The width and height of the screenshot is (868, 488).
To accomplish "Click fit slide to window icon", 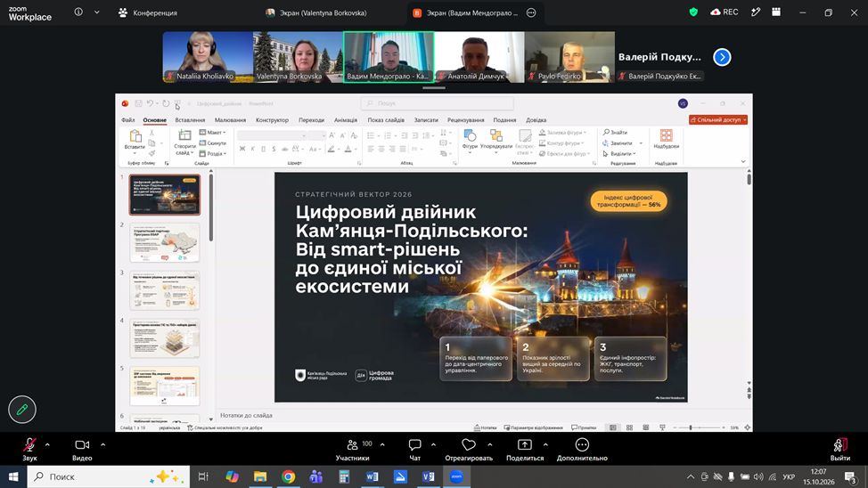I will pyautogui.click(x=748, y=427).
